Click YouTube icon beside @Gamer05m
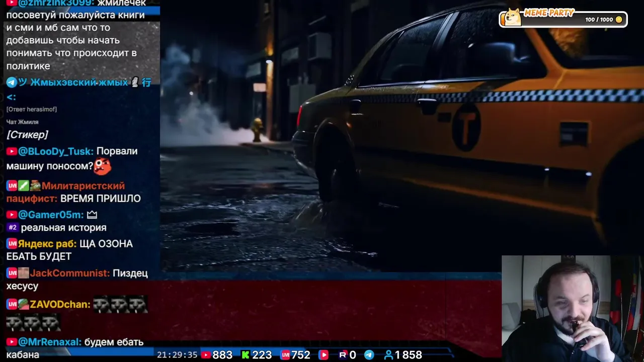 tap(12, 215)
